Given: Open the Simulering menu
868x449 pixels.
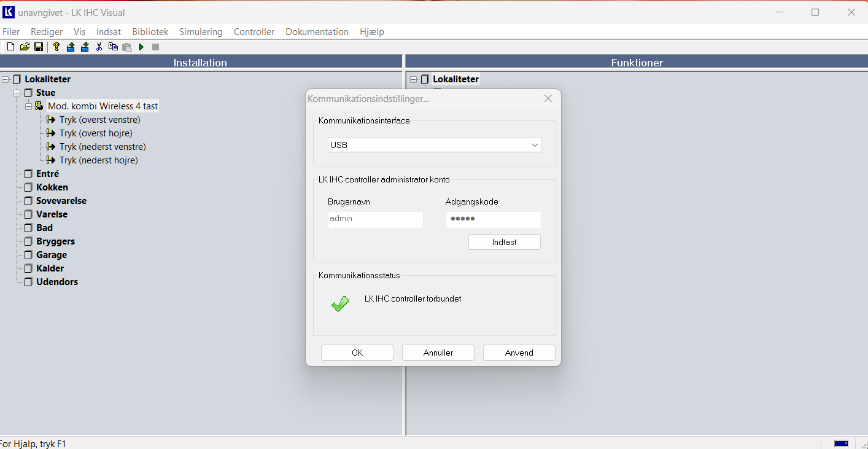Looking at the screenshot, I should 201,32.
